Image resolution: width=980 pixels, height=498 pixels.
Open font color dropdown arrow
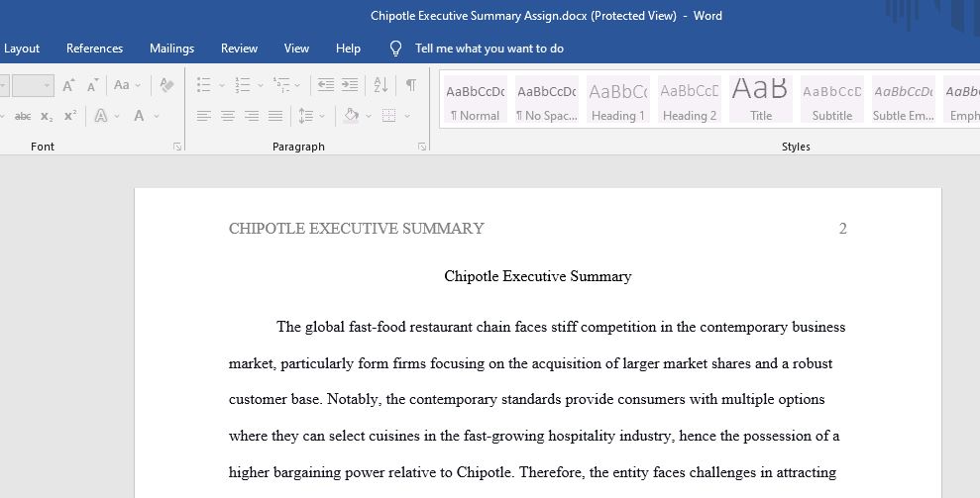(x=157, y=116)
